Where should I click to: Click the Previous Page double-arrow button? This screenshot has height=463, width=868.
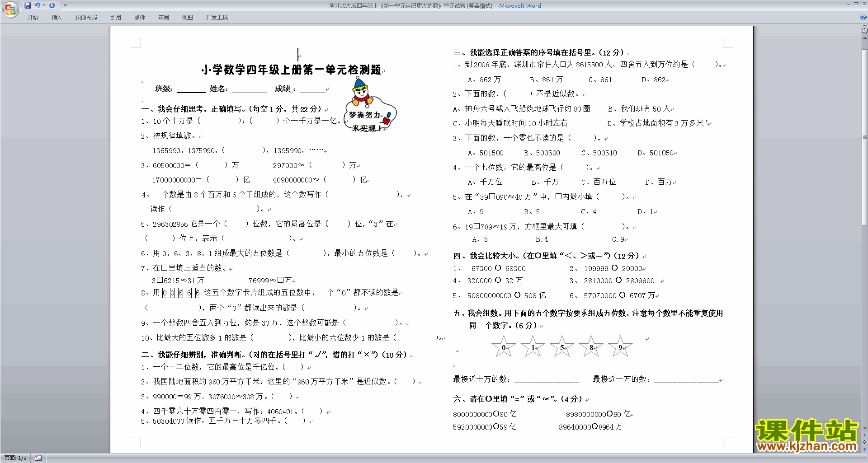pos(864,435)
